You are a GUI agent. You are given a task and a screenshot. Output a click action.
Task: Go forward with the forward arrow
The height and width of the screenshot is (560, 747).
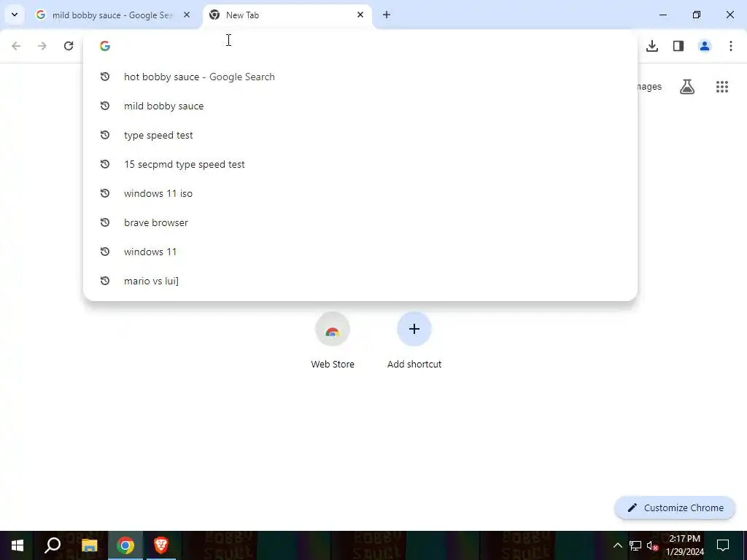42,46
